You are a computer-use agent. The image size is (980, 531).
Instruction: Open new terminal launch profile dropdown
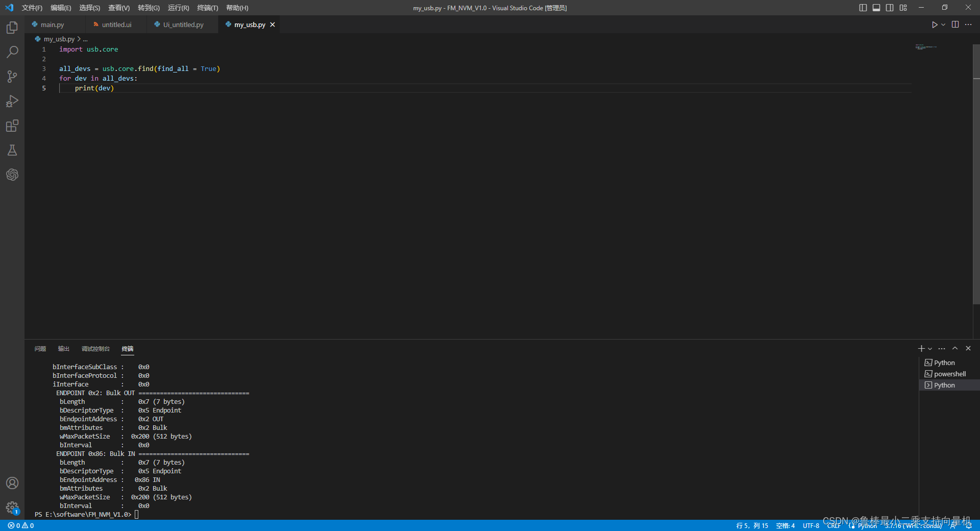(x=930, y=349)
